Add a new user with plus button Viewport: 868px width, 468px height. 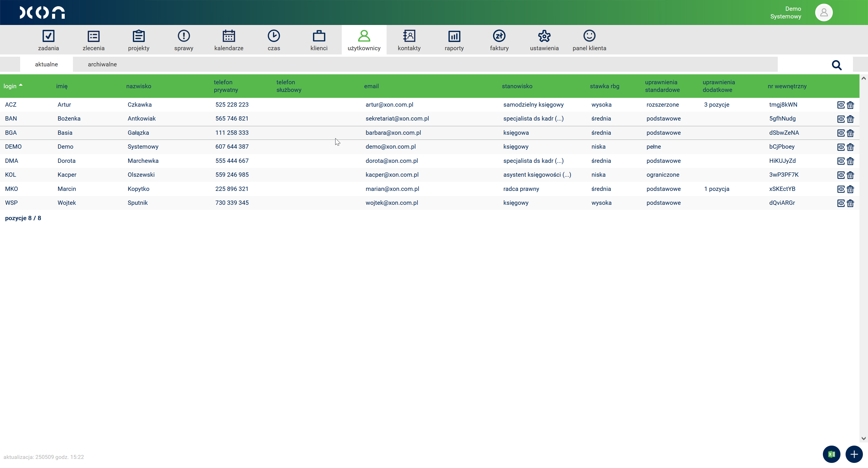coord(854,454)
